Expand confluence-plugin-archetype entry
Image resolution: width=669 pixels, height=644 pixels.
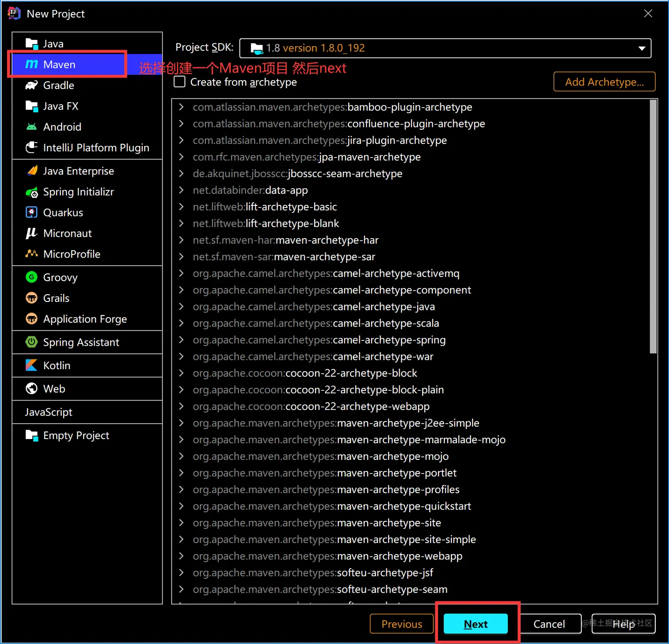pyautogui.click(x=181, y=123)
